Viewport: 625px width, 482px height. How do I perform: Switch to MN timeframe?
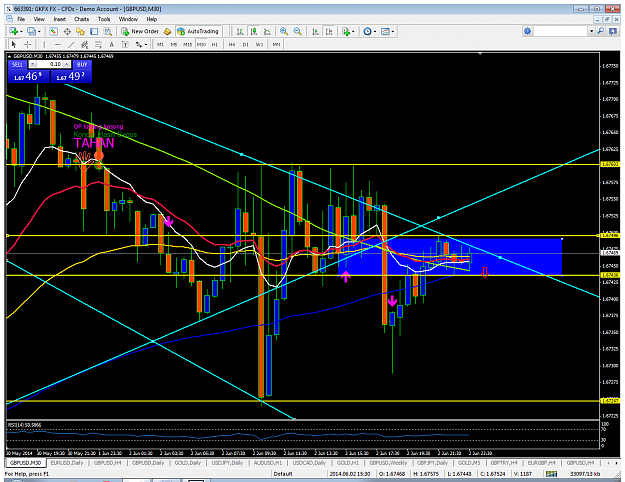pyautogui.click(x=276, y=45)
